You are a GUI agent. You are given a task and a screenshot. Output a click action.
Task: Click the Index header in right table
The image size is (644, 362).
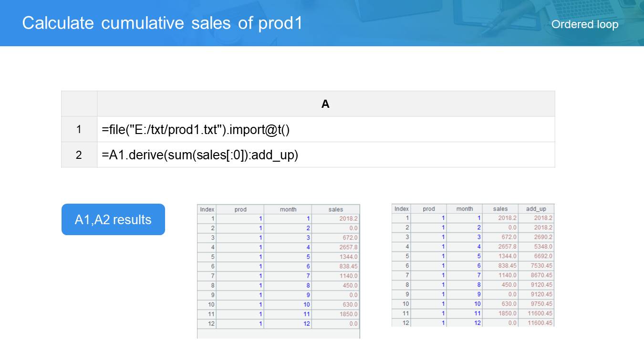tap(401, 209)
